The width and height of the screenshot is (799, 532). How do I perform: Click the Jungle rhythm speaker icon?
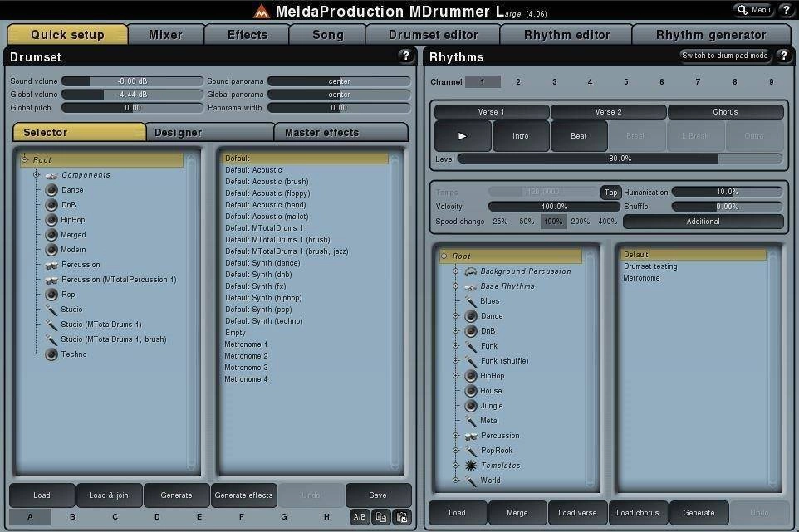[471, 406]
